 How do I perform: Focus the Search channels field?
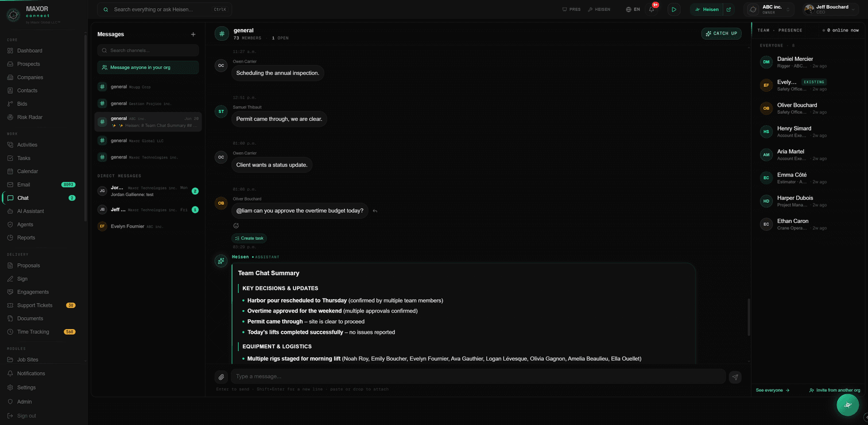[x=148, y=51]
